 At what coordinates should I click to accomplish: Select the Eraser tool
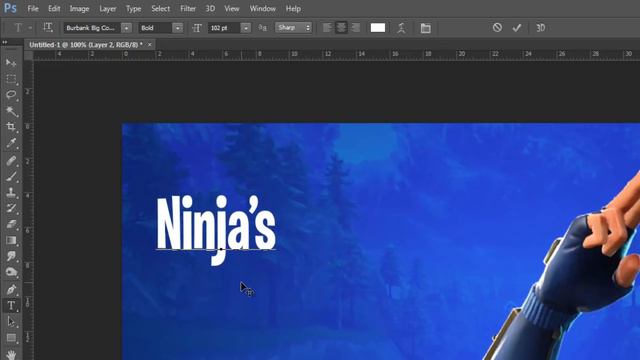[11, 224]
